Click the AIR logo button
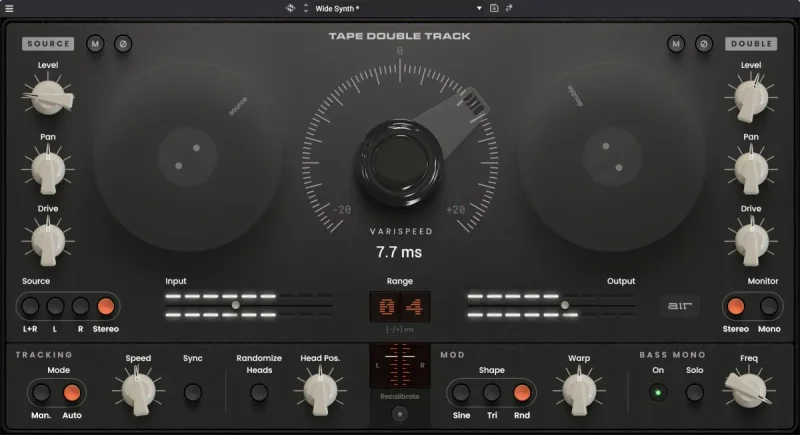The image size is (800, 435). pyautogui.click(x=680, y=306)
